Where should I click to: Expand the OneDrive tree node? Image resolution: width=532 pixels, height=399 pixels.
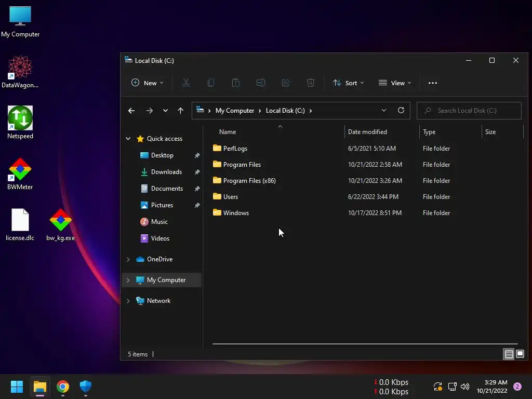coord(128,259)
